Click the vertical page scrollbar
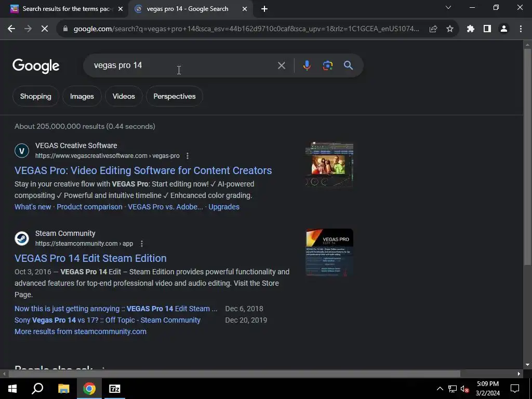 click(x=527, y=156)
